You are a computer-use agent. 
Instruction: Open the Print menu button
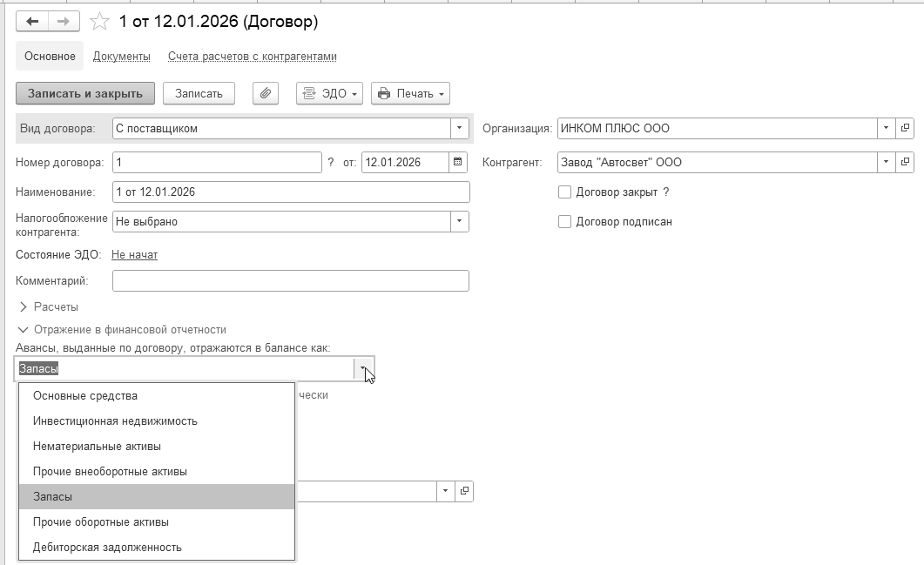410,93
